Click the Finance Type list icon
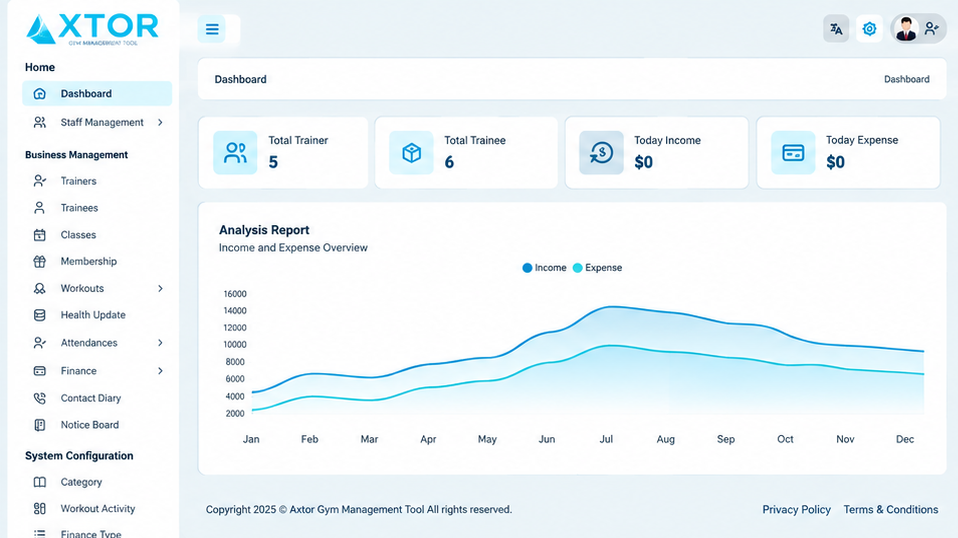The height and width of the screenshot is (538, 958). tap(40, 533)
